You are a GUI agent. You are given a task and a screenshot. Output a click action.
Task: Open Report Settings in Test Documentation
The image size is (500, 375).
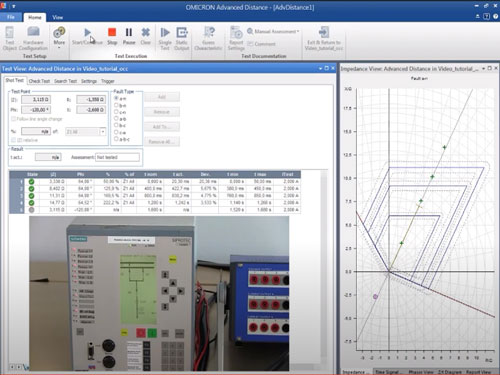point(236,33)
